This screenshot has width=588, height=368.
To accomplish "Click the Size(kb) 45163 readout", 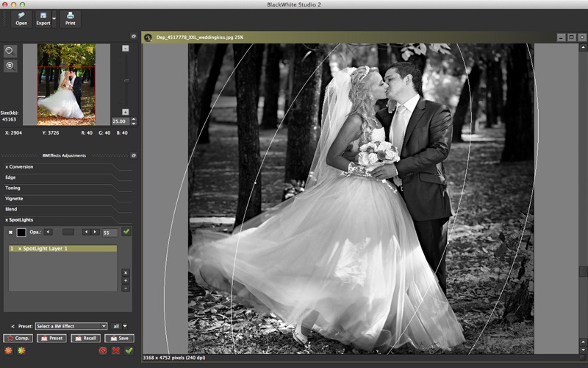I will 10,116.
